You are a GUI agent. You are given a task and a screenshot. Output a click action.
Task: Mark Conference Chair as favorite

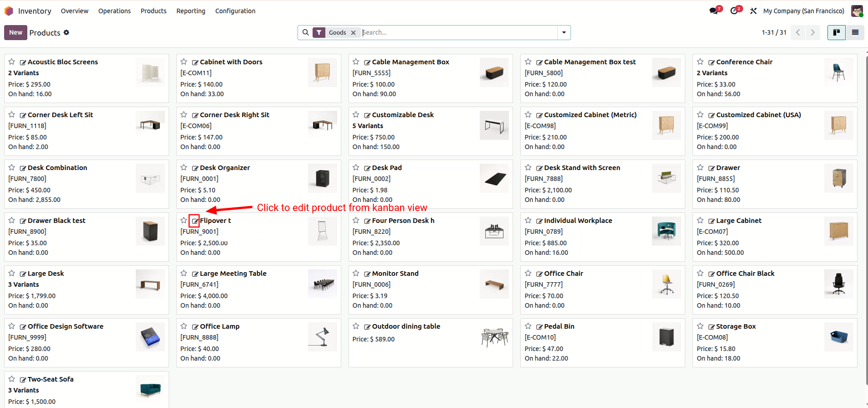pyautogui.click(x=700, y=62)
